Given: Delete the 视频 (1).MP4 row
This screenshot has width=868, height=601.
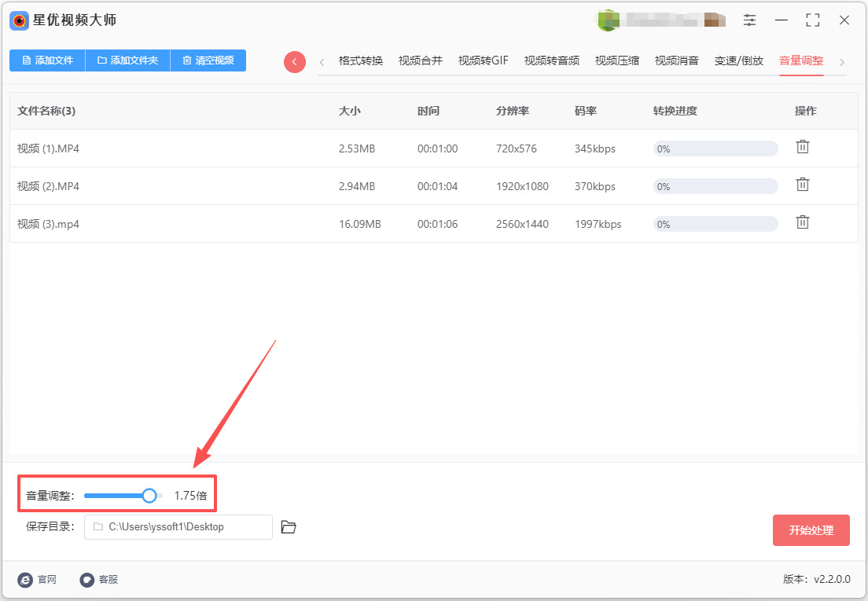Looking at the screenshot, I should point(802,147).
